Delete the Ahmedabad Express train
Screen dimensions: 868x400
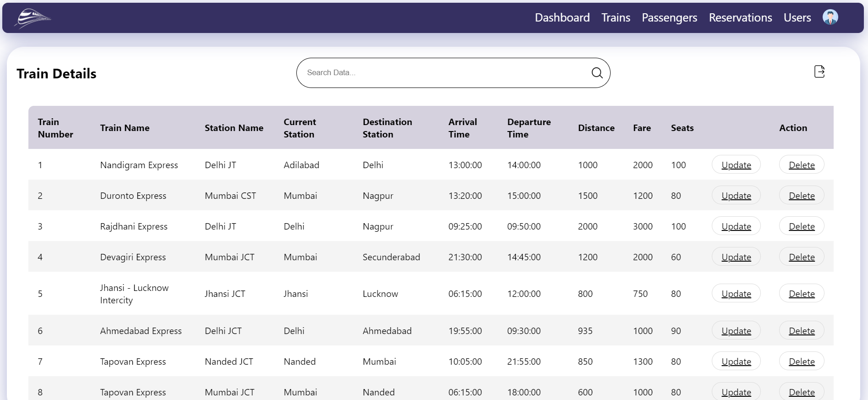pyautogui.click(x=802, y=331)
